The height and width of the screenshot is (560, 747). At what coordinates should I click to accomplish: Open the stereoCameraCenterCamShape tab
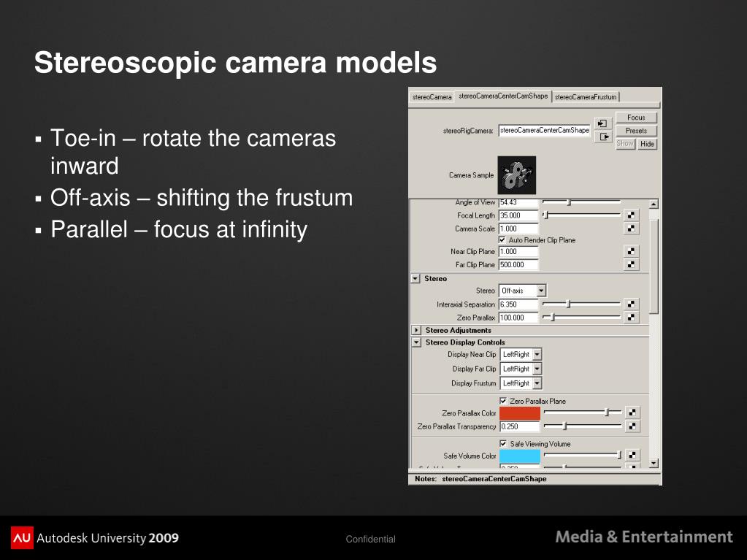click(503, 96)
